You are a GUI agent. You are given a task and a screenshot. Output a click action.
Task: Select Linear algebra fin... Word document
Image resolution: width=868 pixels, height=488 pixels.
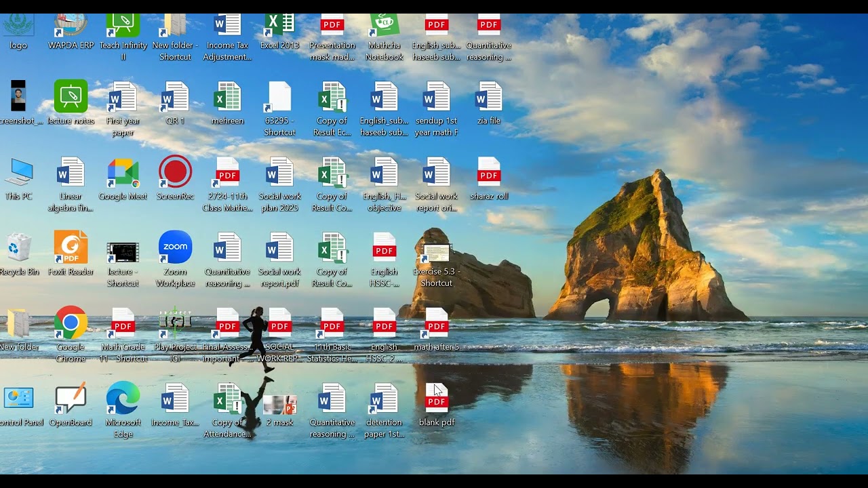[x=71, y=184]
